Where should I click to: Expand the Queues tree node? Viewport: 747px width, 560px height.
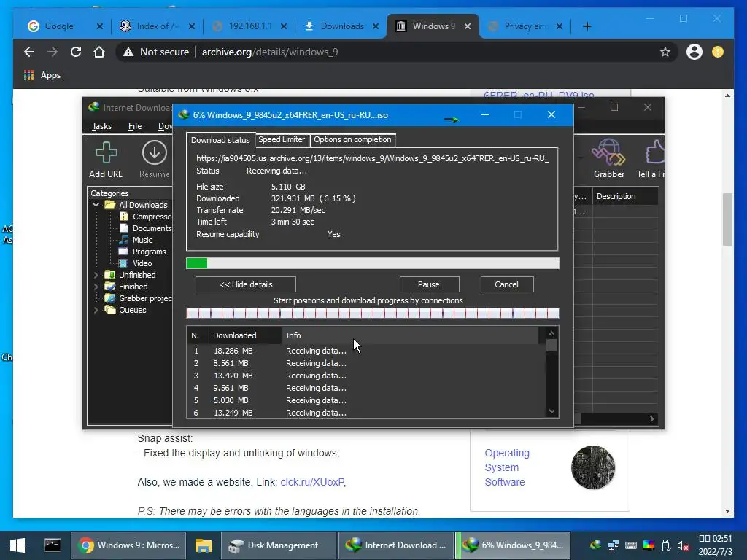pos(96,310)
